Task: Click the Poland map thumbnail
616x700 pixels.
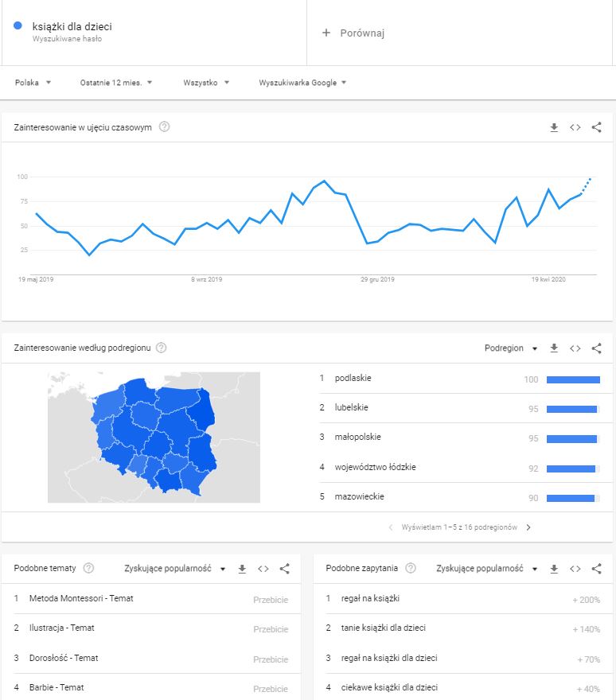Action: click(x=154, y=437)
